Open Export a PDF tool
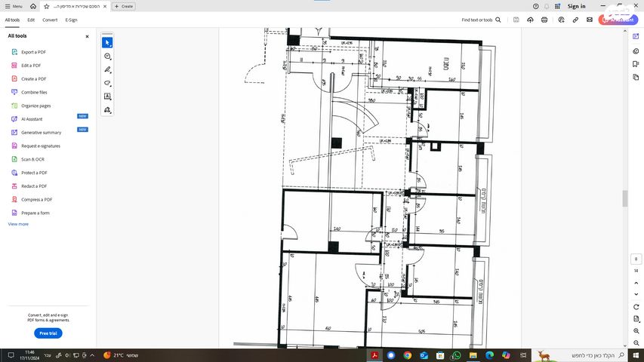Viewport: 644px width, 362px height. pos(33,52)
